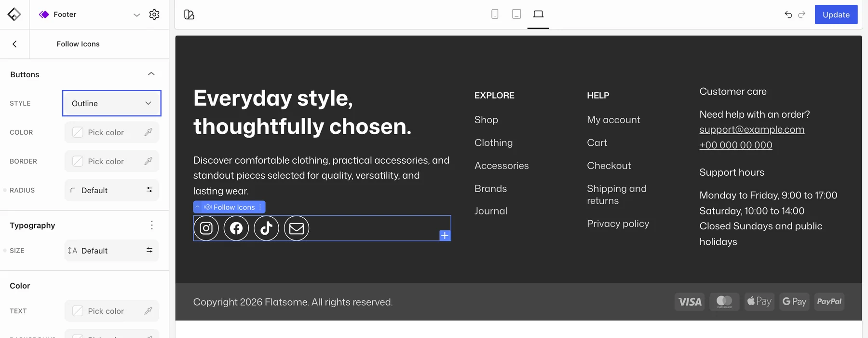Click the PayPal payment icon
The width and height of the screenshot is (868, 338).
coord(829,302)
